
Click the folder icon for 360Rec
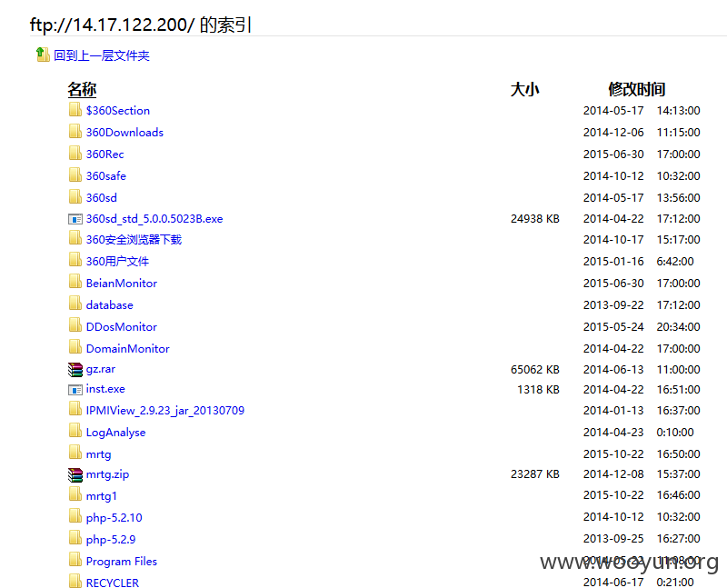[x=75, y=153]
